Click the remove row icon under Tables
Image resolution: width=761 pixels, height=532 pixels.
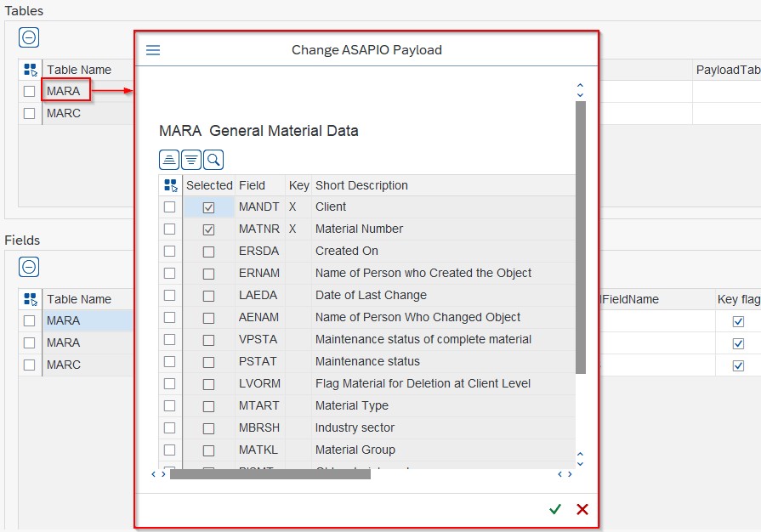point(29,38)
